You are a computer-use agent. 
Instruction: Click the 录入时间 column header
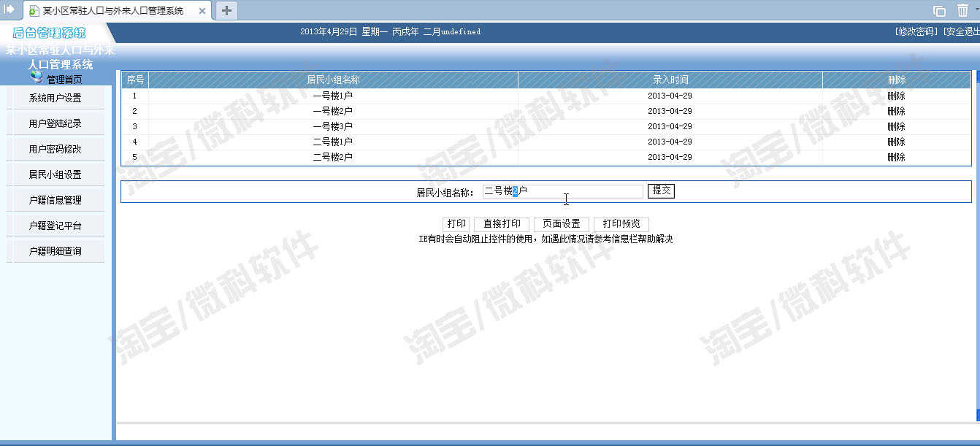point(670,80)
